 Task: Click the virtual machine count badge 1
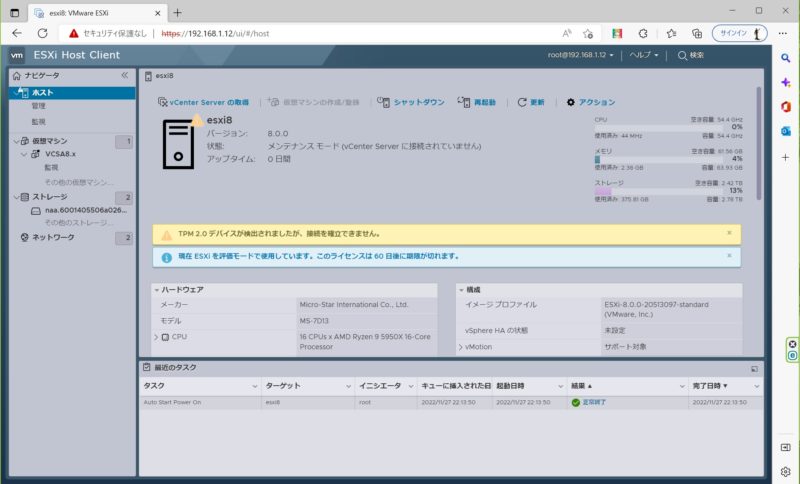pyautogui.click(x=124, y=141)
